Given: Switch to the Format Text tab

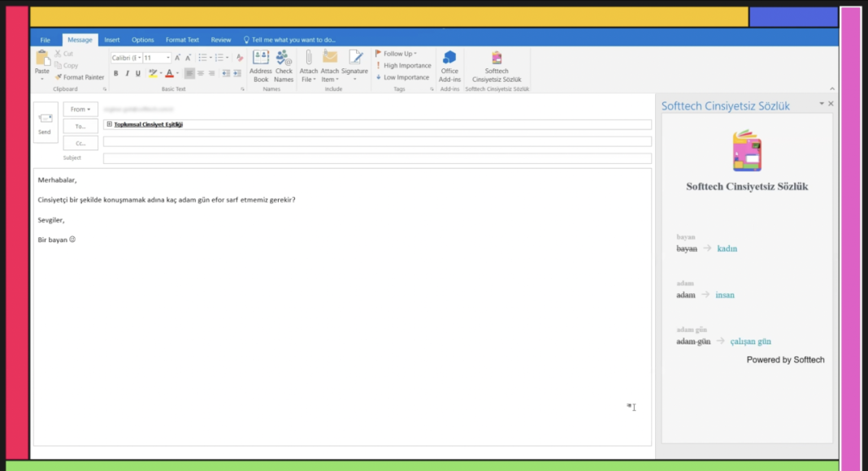Looking at the screenshot, I should click(182, 40).
